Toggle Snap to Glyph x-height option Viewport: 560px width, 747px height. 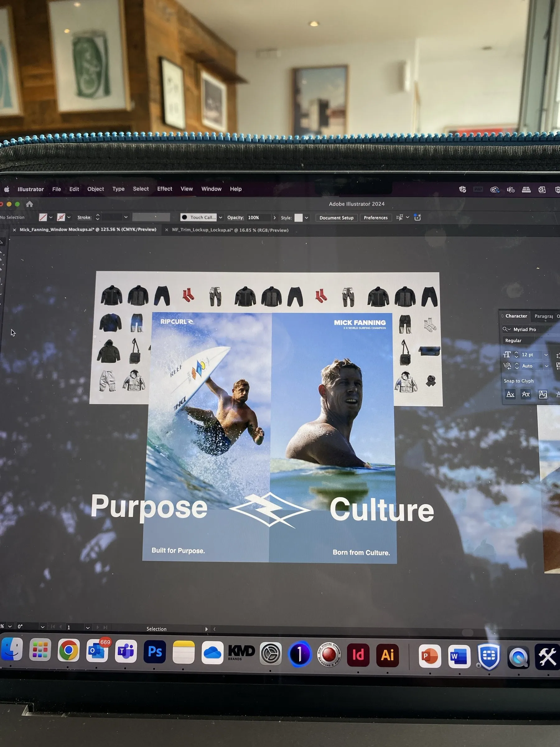526,394
